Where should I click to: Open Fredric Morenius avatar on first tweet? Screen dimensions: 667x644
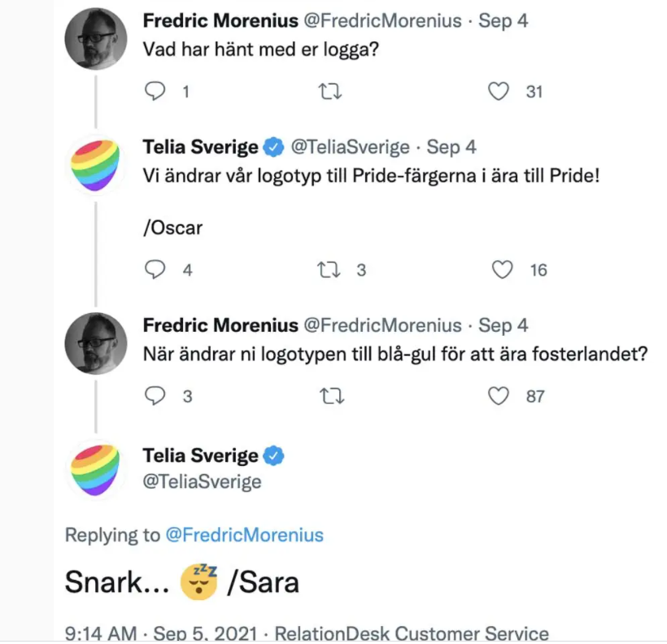tap(96, 38)
